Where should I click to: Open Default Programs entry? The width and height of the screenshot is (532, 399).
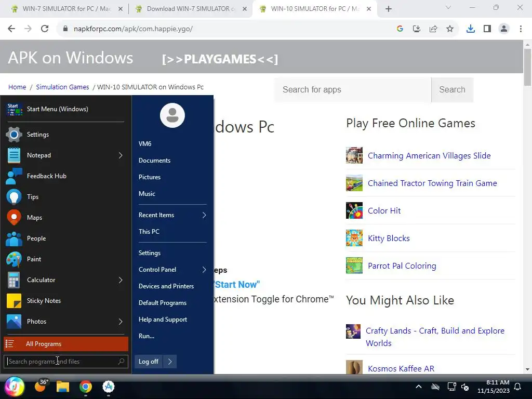tap(163, 303)
